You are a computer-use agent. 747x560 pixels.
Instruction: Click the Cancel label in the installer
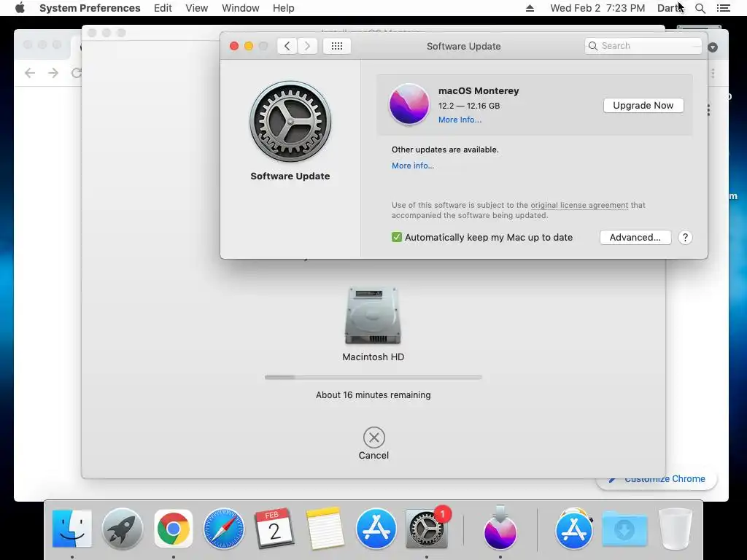click(373, 455)
